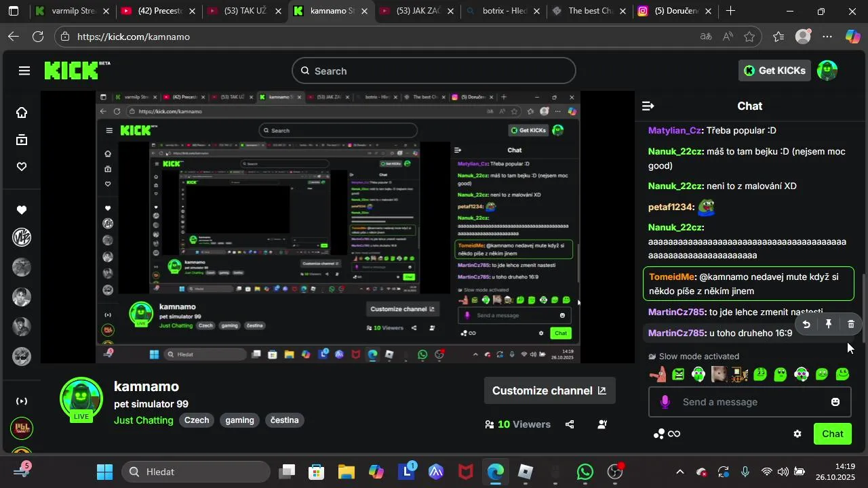
Task: Open the Following heart outline icon
Action: tap(22, 167)
